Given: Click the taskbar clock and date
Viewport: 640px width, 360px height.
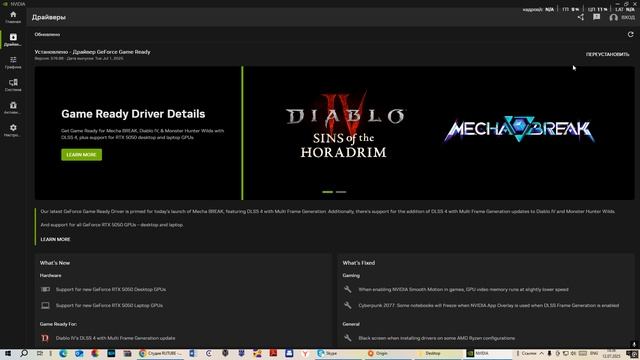Looking at the screenshot, I should coord(611,353).
